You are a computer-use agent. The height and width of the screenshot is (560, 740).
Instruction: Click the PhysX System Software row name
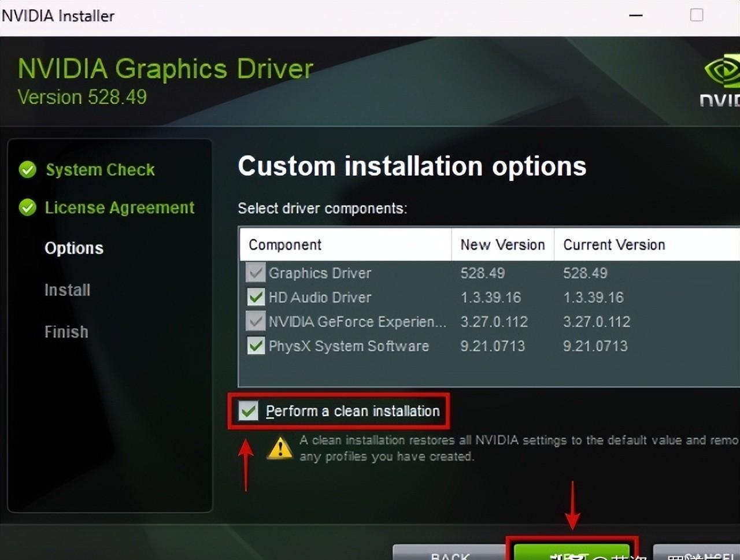(x=349, y=346)
